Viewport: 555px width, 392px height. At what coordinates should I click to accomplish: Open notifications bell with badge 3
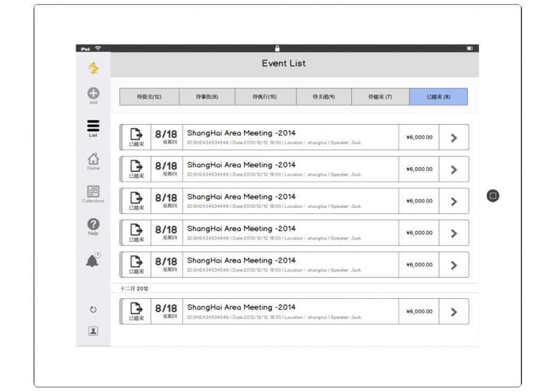pos(93,260)
